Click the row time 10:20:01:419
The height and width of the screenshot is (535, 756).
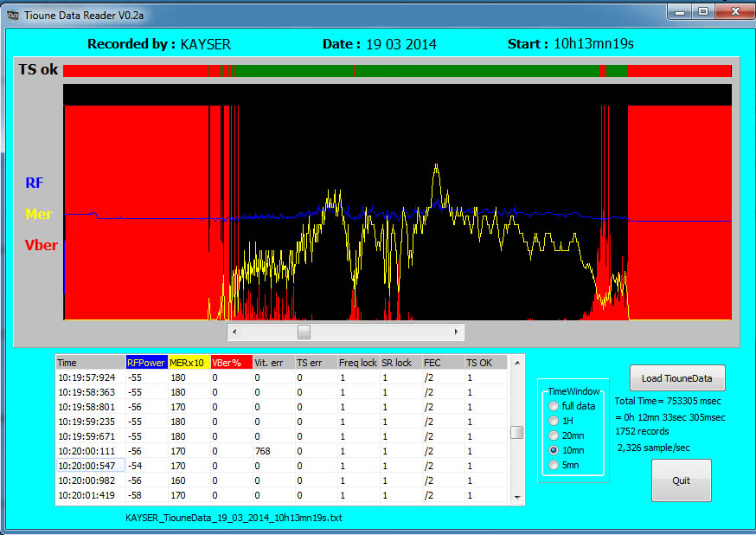pyautogui.click(x=86, y=495)
